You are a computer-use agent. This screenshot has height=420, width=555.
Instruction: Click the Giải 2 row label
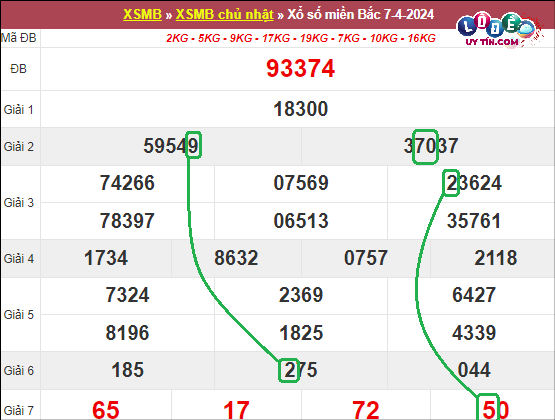tap(18, 146)
